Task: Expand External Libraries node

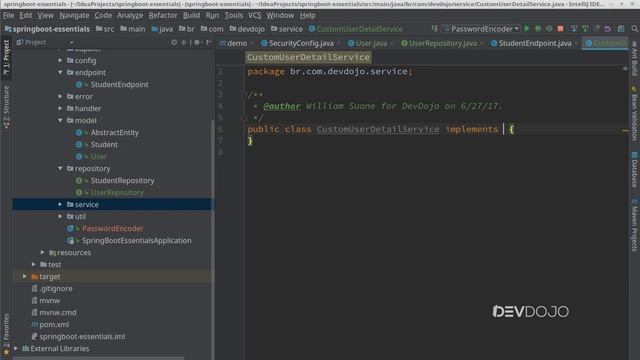Action: (16, 349)
